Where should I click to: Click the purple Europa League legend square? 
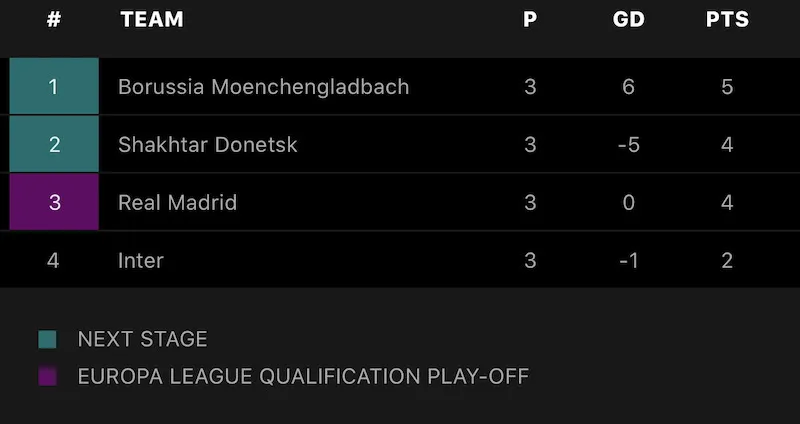coord(47,377)
